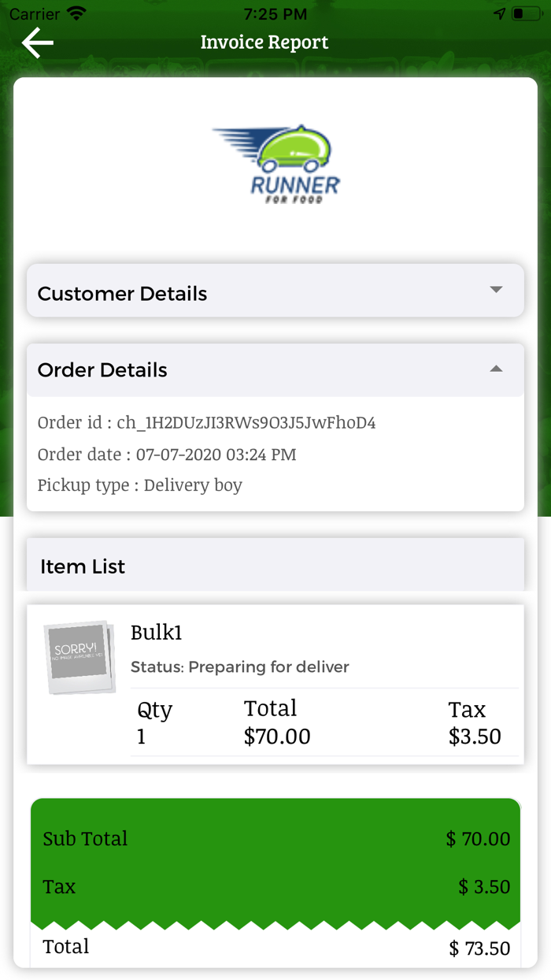Click the Status: Preparing for deliver text
The height and width of the screenshot is (980, 551).
[238, 666]
